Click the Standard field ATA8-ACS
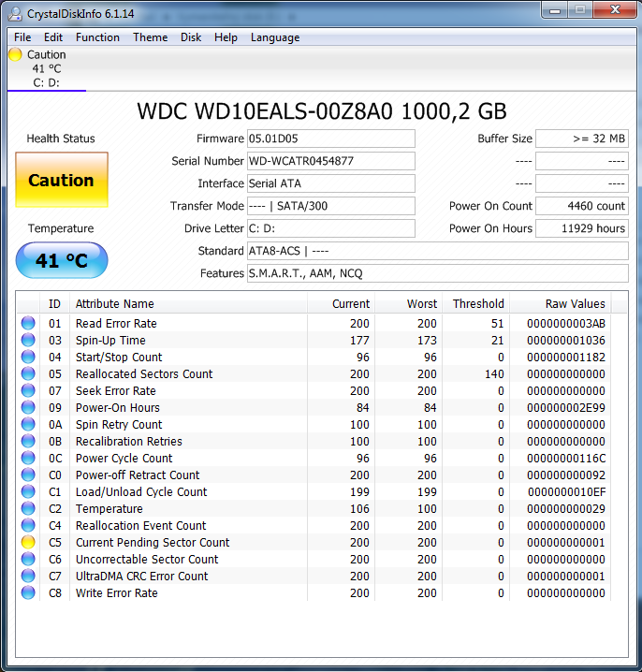 (x=438, y=251)
